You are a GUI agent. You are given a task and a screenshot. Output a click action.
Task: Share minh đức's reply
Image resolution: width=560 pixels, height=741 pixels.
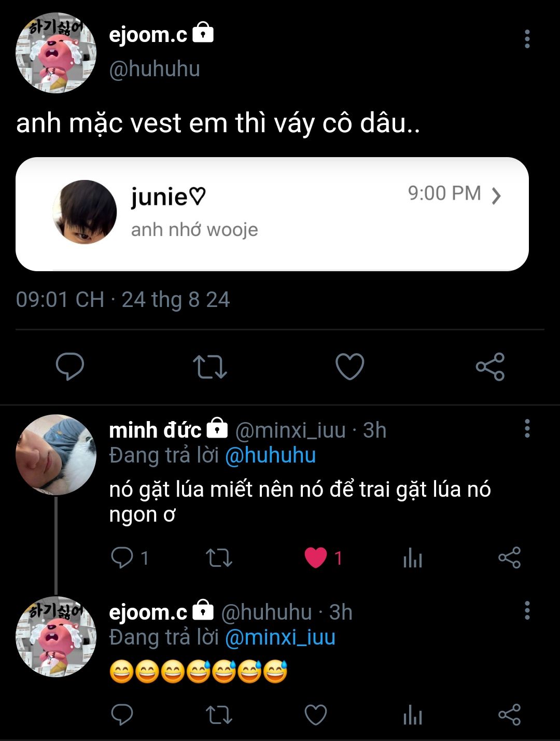(x=509, y=558)
